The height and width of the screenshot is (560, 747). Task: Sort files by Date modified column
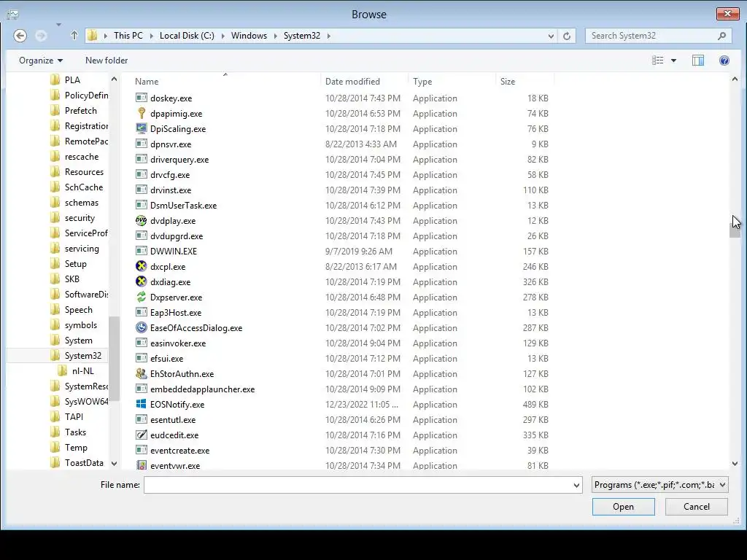coord(365,82)
